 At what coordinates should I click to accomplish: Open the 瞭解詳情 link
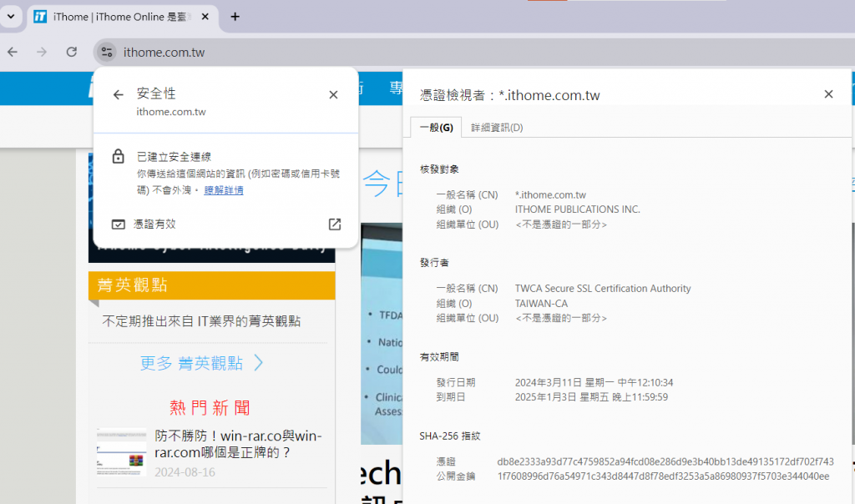click(x=224, y=190)
